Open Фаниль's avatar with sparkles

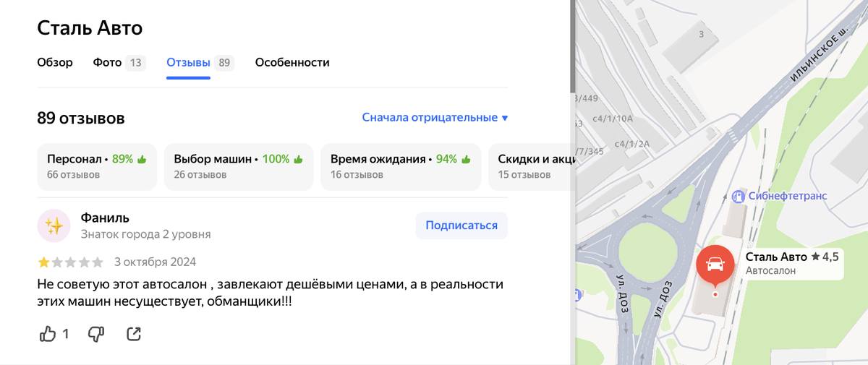pyautogui.click(x=54, y=226)
